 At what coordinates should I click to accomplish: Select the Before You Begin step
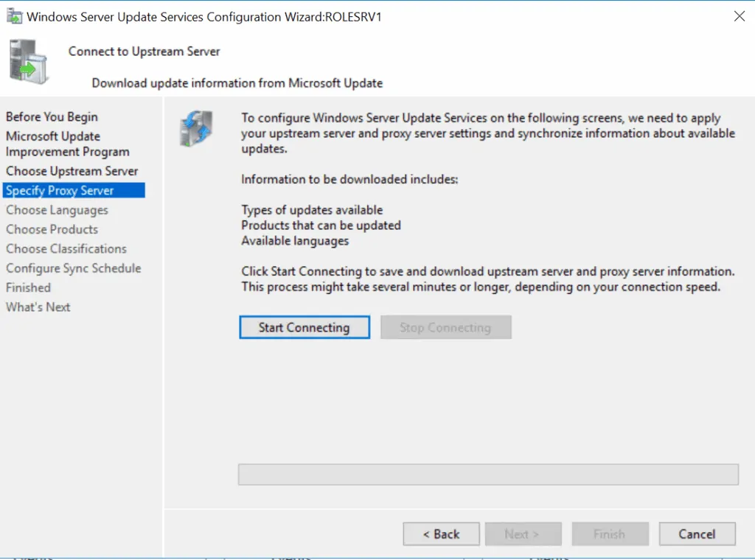[51, 116]
